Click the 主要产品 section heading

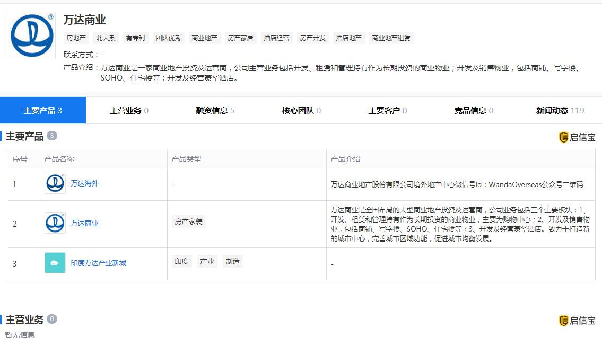pos(24,136)
